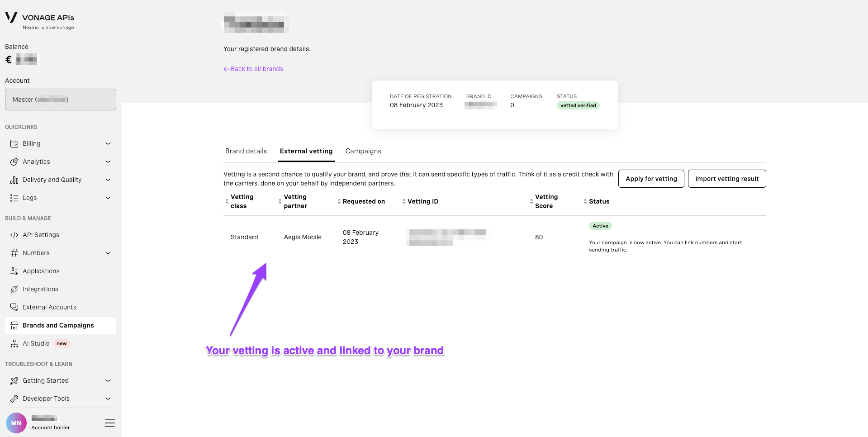Expand the Analytics chevron
Screen dimensions: 868x437
(x=108, y=161)
